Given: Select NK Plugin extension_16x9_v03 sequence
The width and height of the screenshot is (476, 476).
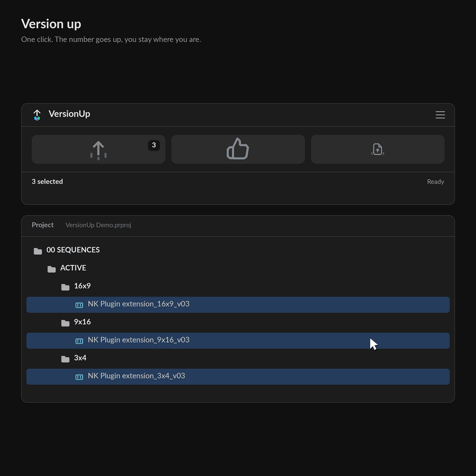Looking at the screenshot, I should 238,305.
